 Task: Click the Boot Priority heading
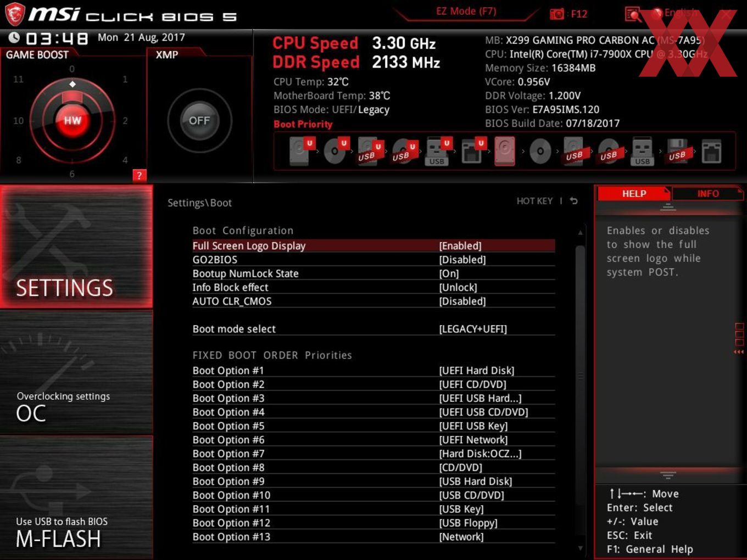tap(303, 124)
